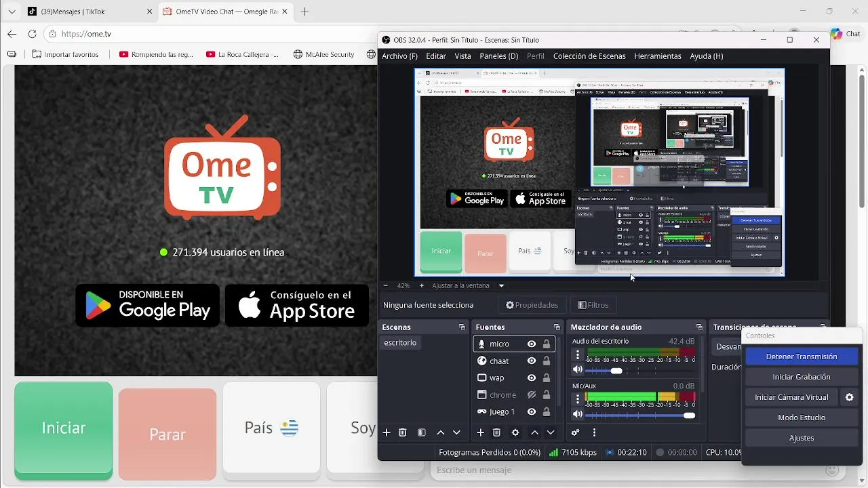The image size is (868, 488).
Task: Mute Mic/Aux speaker icon
Action: click(577, 414)
